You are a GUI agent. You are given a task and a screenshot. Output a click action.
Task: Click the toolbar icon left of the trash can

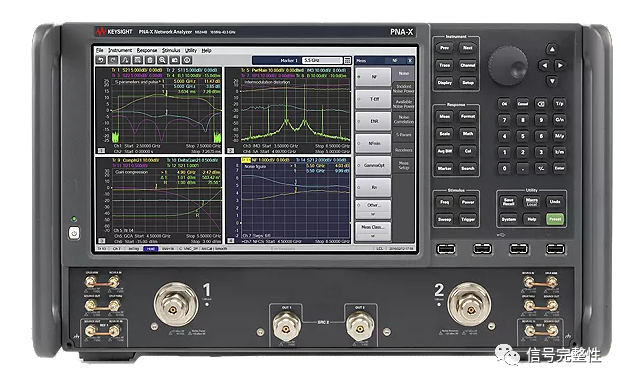138,60
